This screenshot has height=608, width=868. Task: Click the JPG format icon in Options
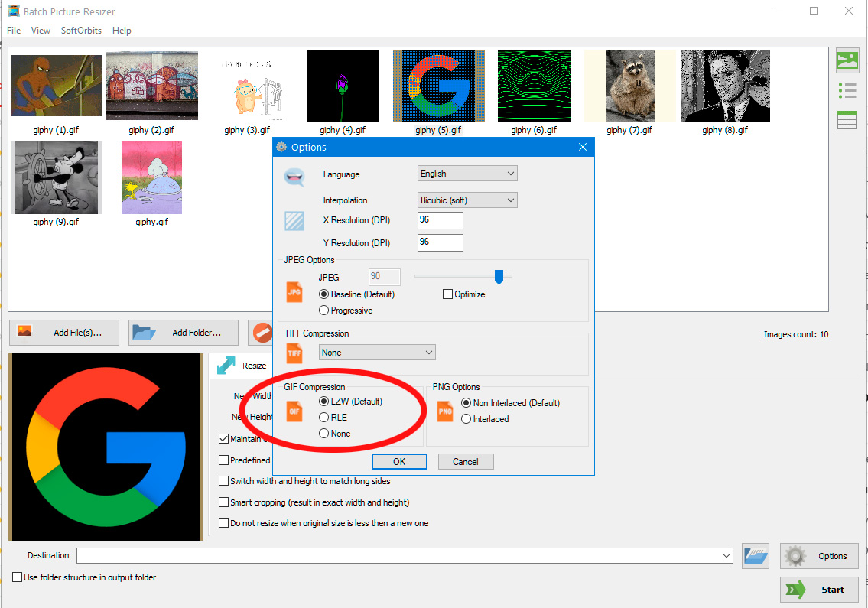click(x=294, y=292)
